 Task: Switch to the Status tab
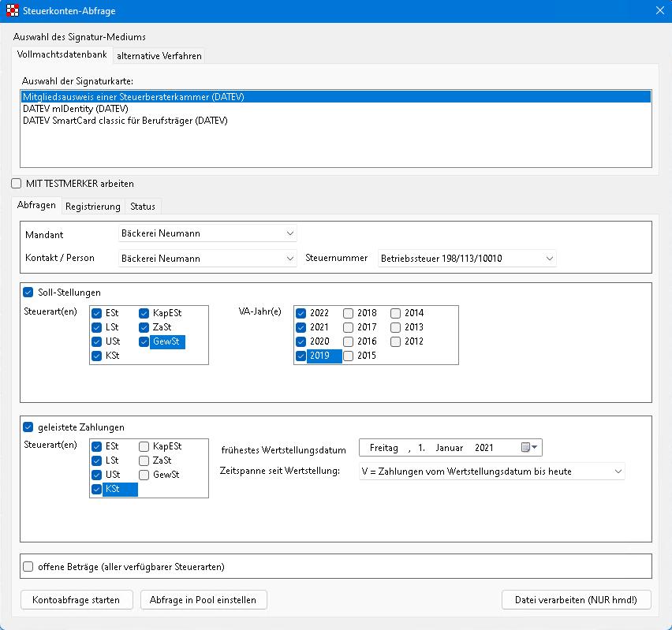(x=143, y=207)
